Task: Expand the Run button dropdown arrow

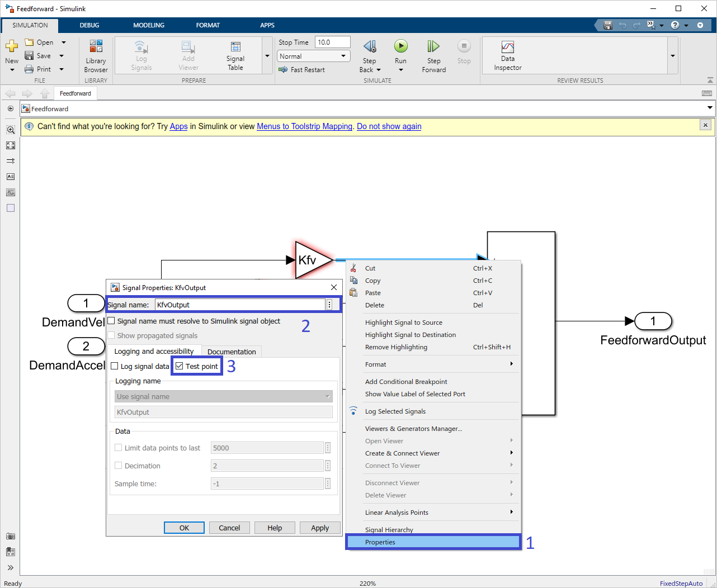Action: pyautogui.click(x=400, y=69)
